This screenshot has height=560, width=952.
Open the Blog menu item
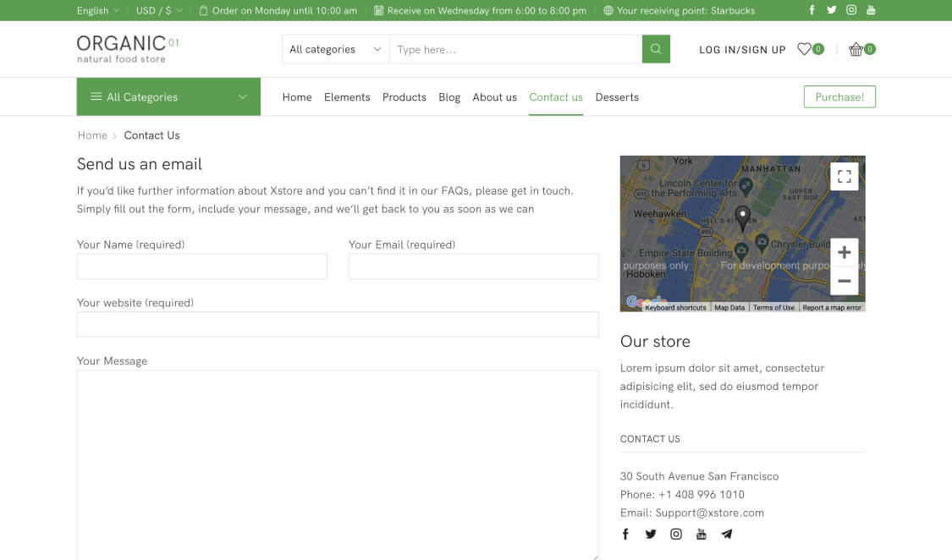[449, 97]
